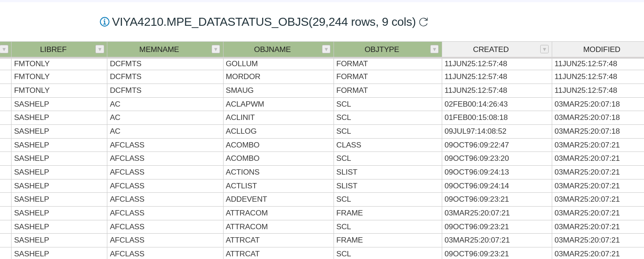
Task: Click the ACLAPWM cell
Action: coord(245,104)
